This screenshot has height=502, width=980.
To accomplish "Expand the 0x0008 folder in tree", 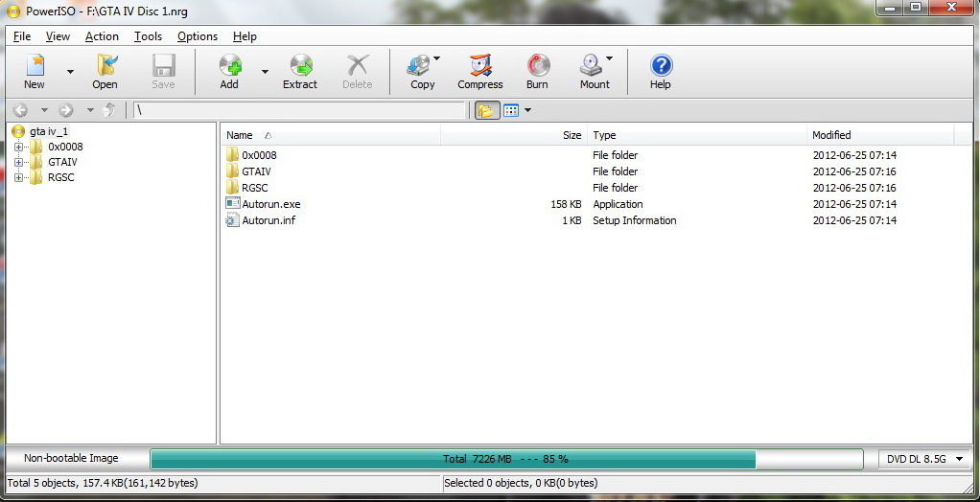I will pos(18,148).
